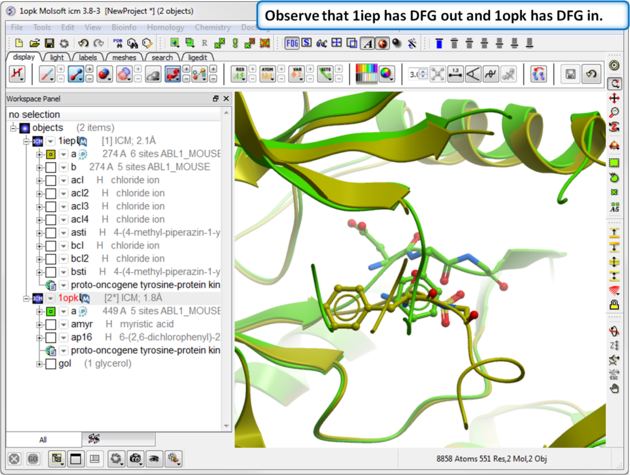Viewport: 630px width, 475px height.
Task: Toggle the checkbox for chain b
Action: [50, 167]
